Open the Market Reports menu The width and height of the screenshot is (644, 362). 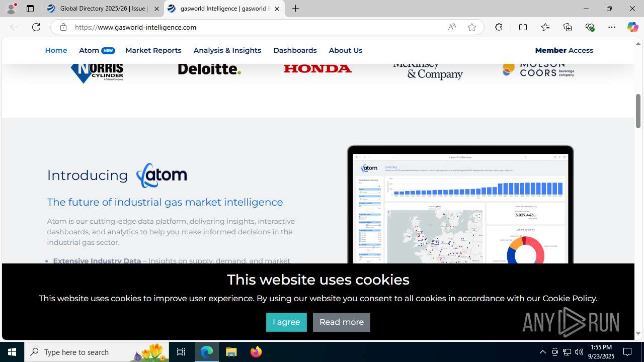pyautogui.click(x=153, y=50)
